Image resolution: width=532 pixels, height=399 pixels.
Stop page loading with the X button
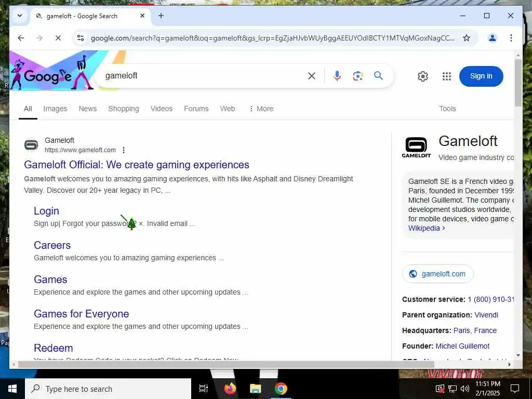tap(58, 37)
